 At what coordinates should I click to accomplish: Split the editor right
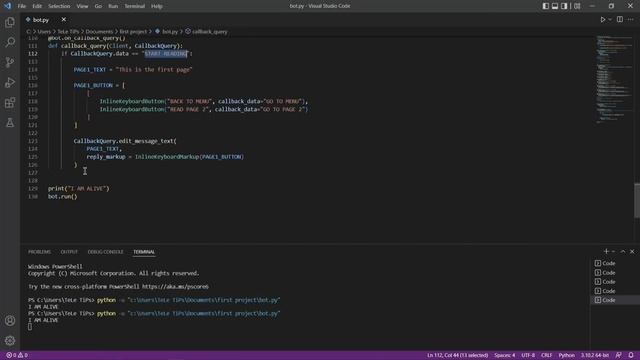[x=620, y=20]
